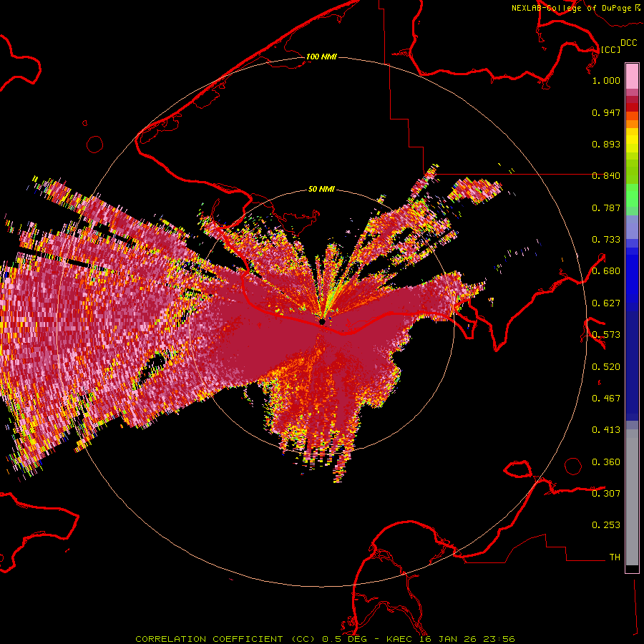Click the TH threshold label

(615, 557)
